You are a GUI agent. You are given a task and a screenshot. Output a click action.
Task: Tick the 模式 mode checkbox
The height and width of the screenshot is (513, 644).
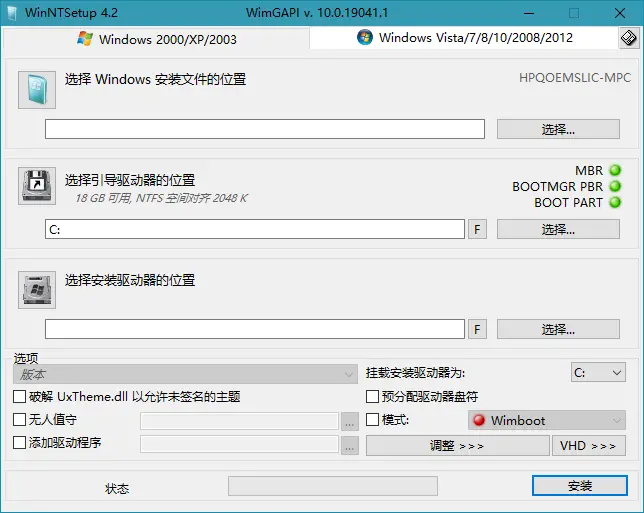(372, 420)
